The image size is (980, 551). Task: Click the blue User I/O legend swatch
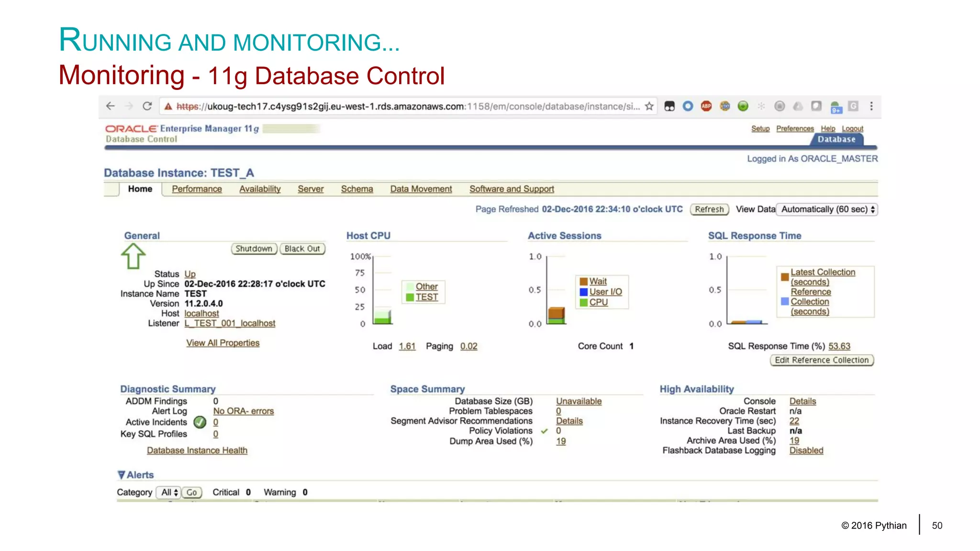click(x=583, y=292)
